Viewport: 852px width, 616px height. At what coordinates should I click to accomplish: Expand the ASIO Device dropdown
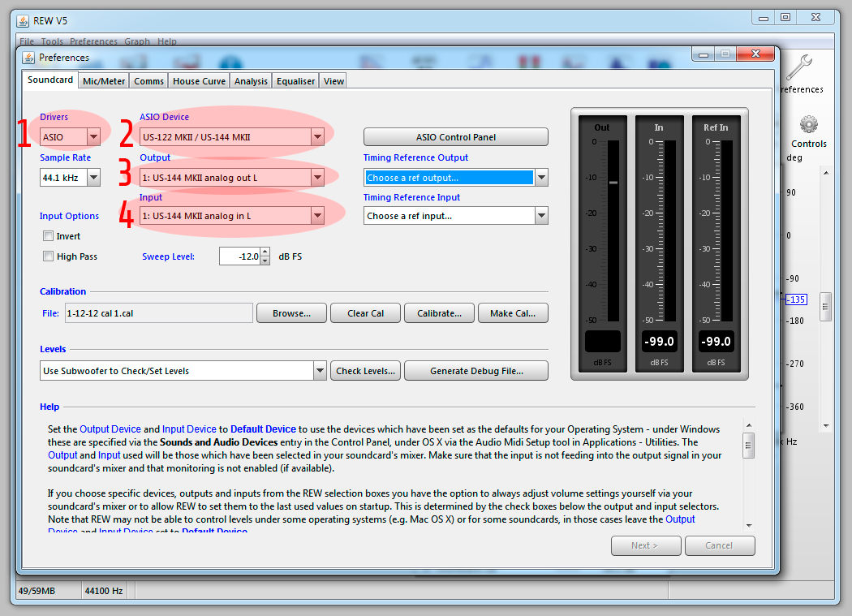pos(318,137)
